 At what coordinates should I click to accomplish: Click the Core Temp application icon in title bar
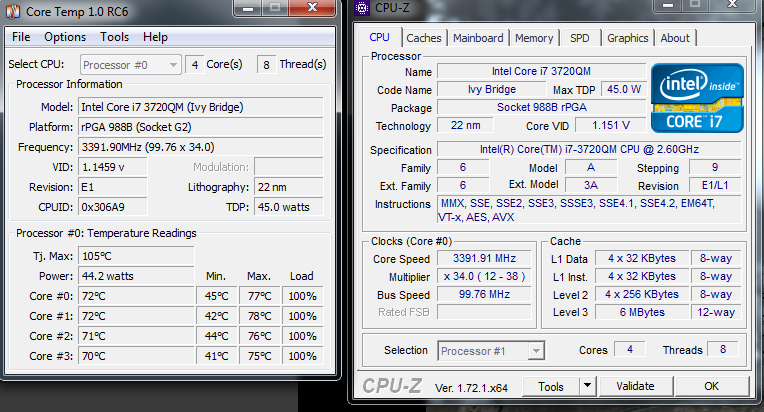coord(13,11)
